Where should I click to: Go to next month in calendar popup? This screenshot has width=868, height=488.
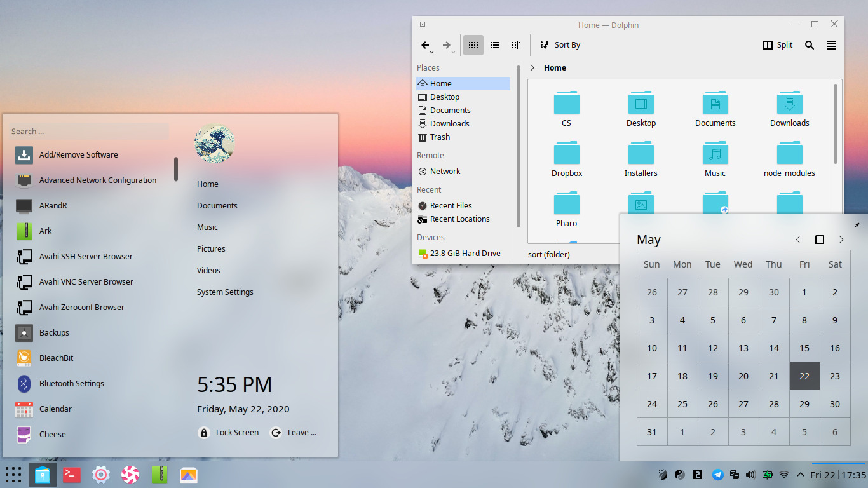(841, 240)
